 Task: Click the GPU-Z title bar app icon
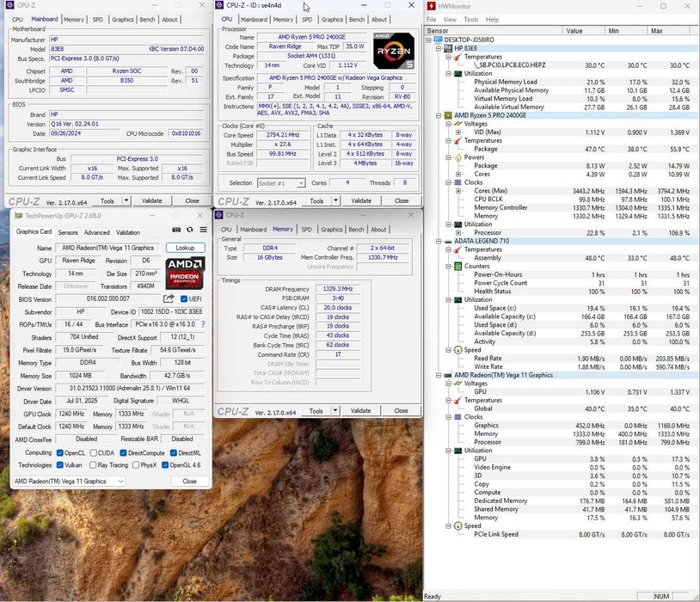point(18,216)
